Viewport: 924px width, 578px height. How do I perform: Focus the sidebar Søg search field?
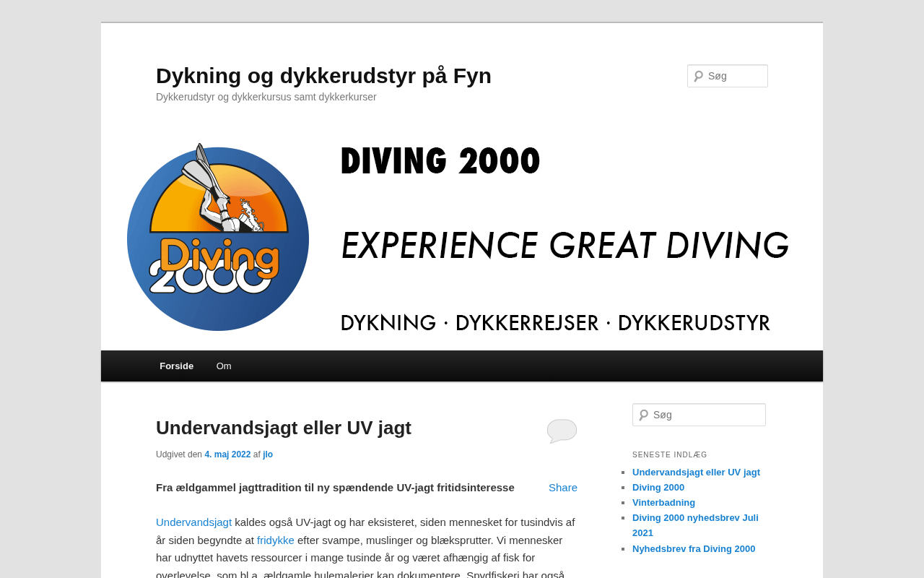point(699,415)
